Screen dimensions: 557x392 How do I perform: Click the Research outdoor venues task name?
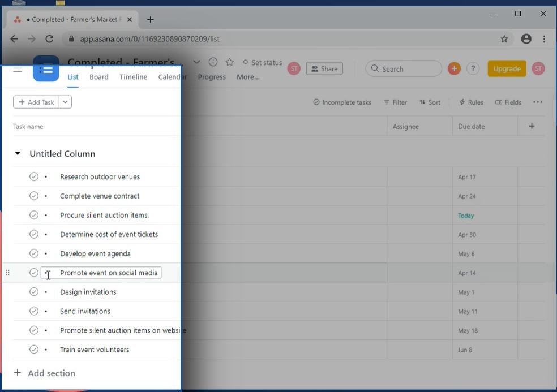[100, 177]
